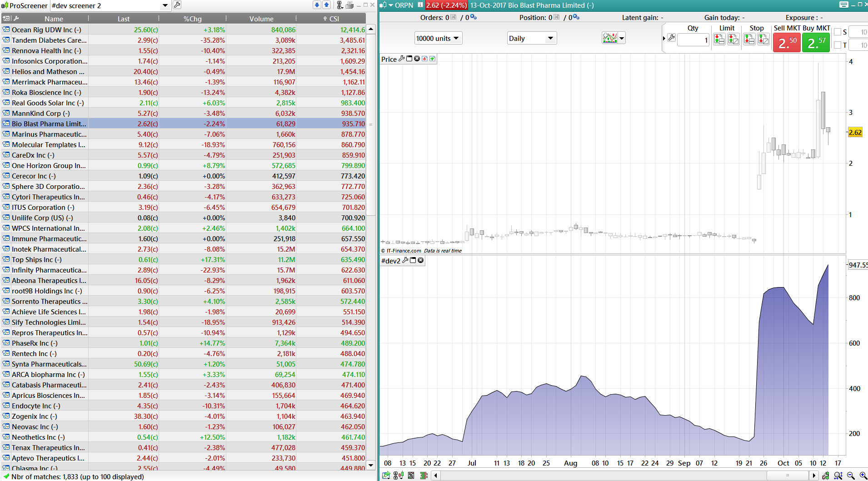Image resolution: width=868 pixels, height=481 pixels.
Task: Select the Zogenix Inc row
Action: coord(184,416)
